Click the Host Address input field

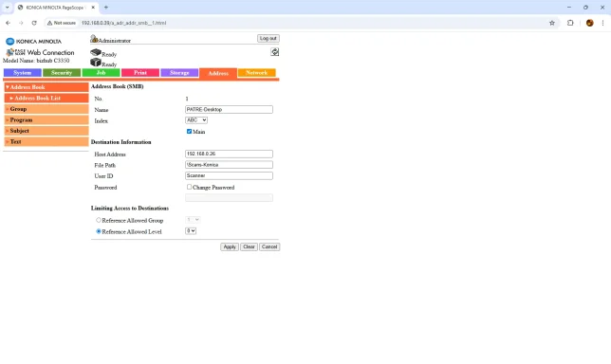230,154
